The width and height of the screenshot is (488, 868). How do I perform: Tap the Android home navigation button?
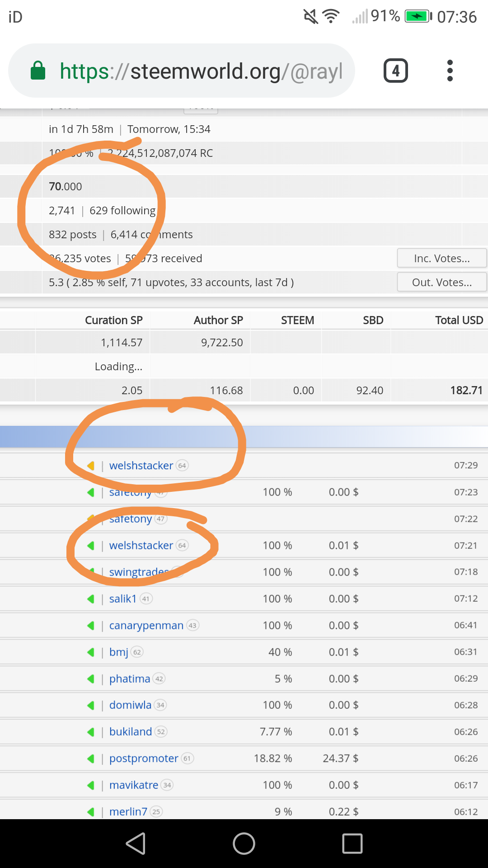pyautogui.click(x=244, y=844)
